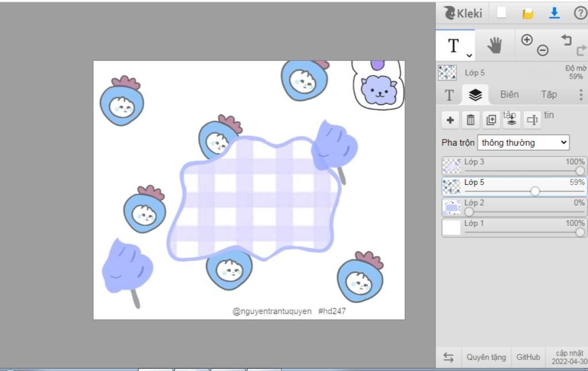Screen dimensions: 588x371
Task: Download the image with blue arrow icon
Action: coord(554,13)
